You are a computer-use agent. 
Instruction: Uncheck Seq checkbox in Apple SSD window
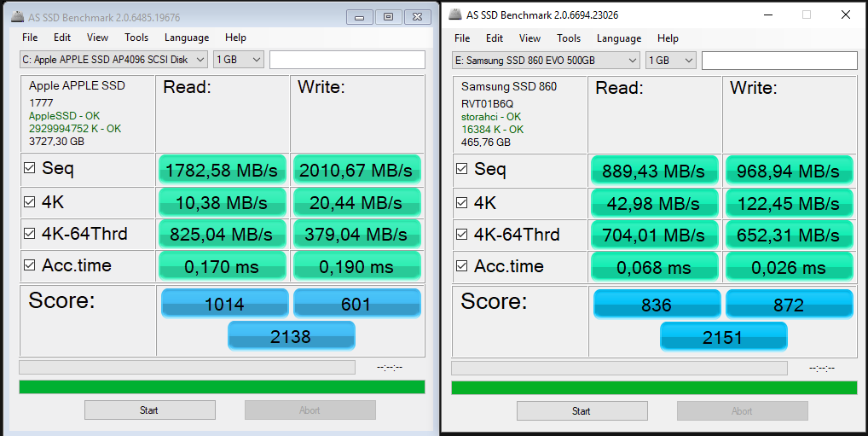[x=30, y=167]
